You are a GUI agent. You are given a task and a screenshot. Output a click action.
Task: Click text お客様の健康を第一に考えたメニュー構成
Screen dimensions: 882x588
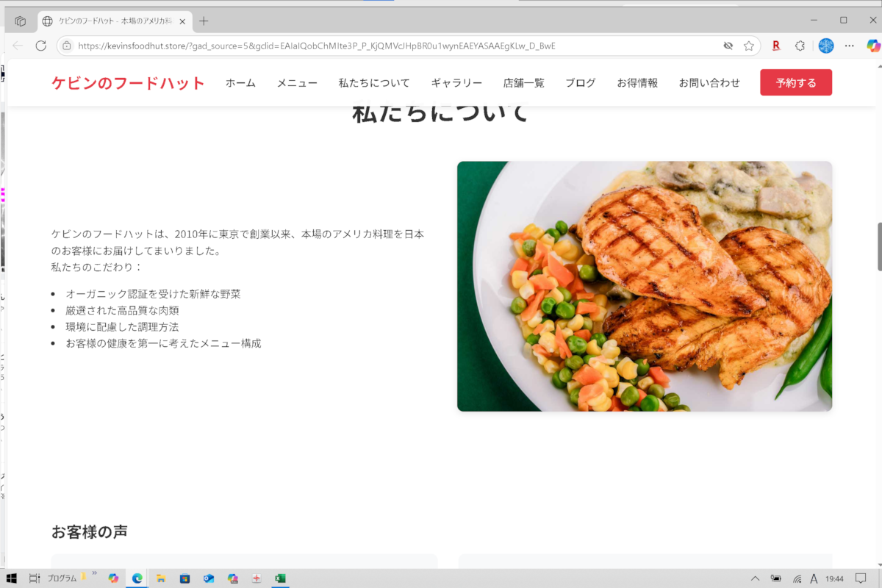coord(163,343)
